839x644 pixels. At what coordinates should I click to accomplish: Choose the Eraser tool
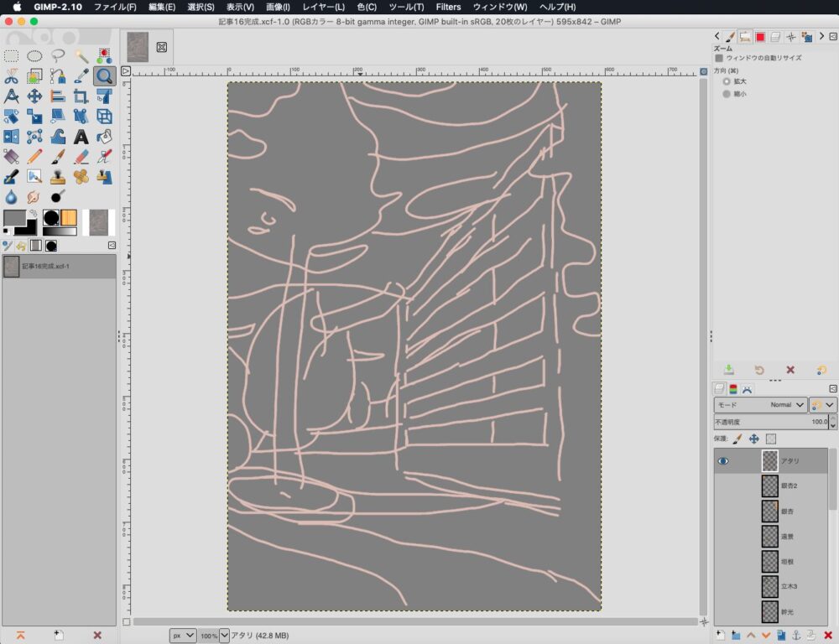pos(81,156)
